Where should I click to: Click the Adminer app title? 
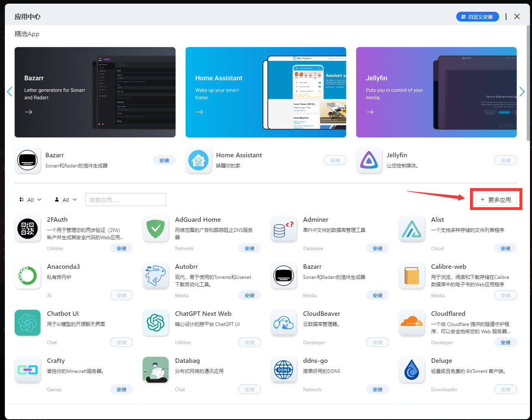coord(316,220)
